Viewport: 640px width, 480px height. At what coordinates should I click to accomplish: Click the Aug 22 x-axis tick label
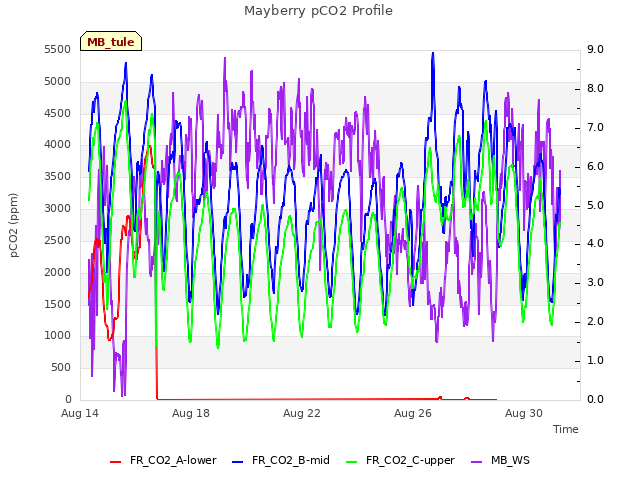(302, 413)
